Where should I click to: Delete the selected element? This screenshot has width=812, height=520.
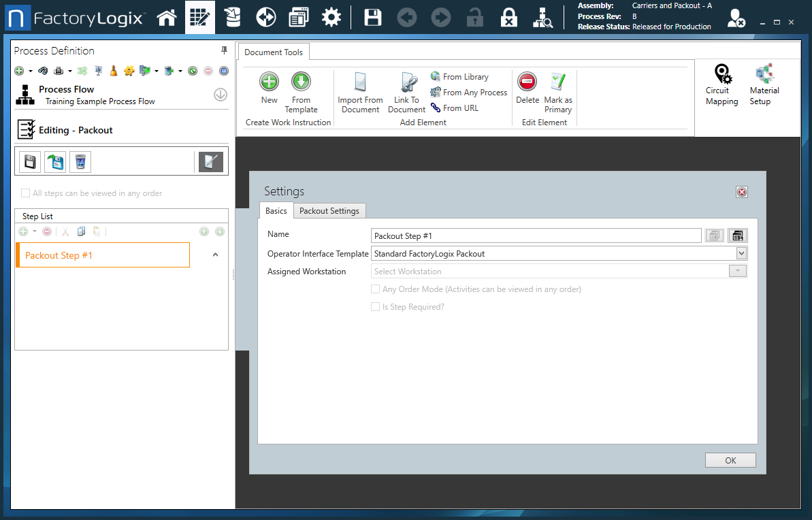pos(527,92)
